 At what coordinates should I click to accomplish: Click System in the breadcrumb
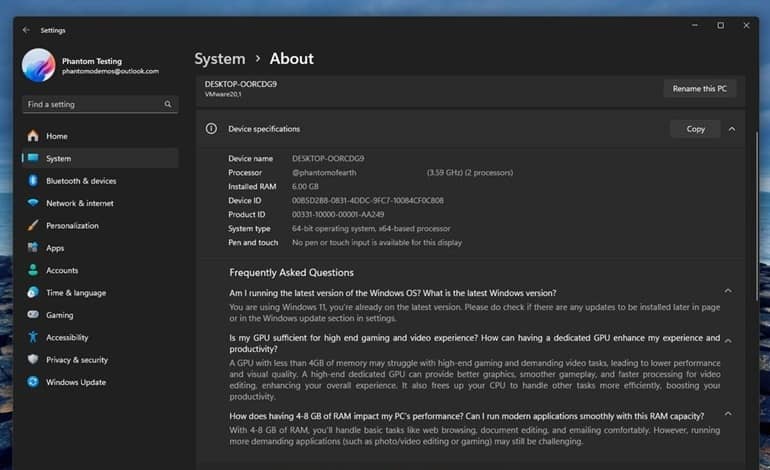point(220,59)
